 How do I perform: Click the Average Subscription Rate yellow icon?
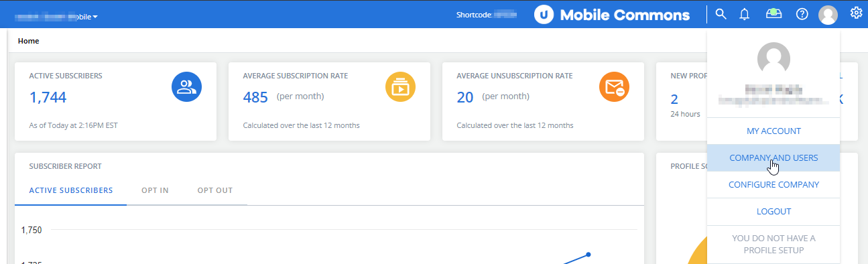(400, 87)
